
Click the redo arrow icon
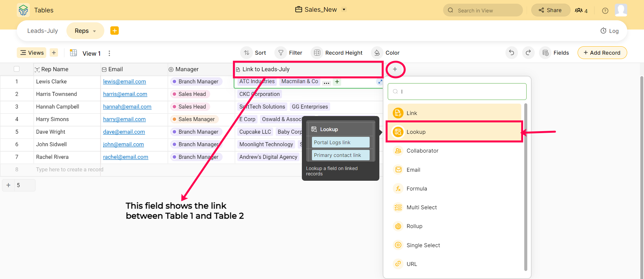pyautogui.click(x=528, y=53)
